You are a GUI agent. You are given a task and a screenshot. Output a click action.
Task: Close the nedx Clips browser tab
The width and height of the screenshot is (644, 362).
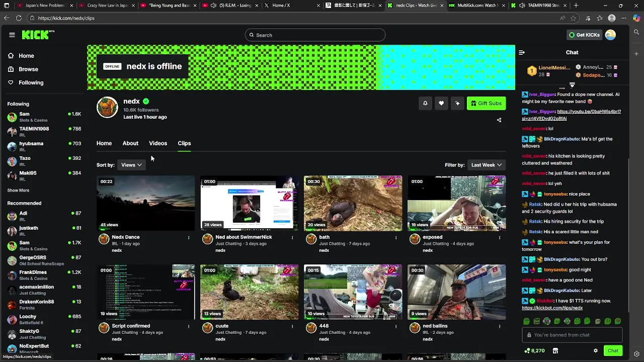click(x=441, y=6)
